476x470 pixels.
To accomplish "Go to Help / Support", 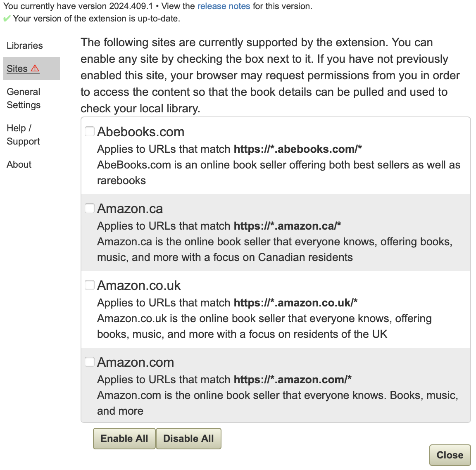I will coord(23,135).
